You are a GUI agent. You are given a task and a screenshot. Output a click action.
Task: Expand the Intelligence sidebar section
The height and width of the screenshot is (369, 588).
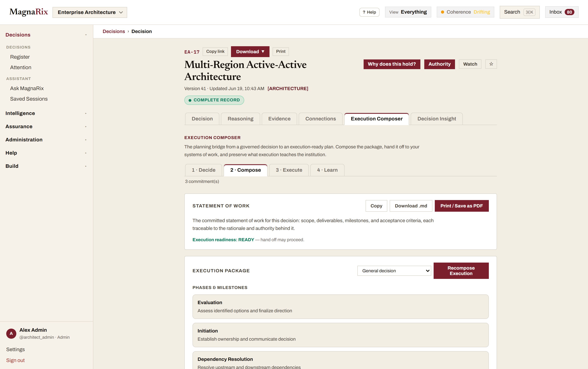coord(46,113)
